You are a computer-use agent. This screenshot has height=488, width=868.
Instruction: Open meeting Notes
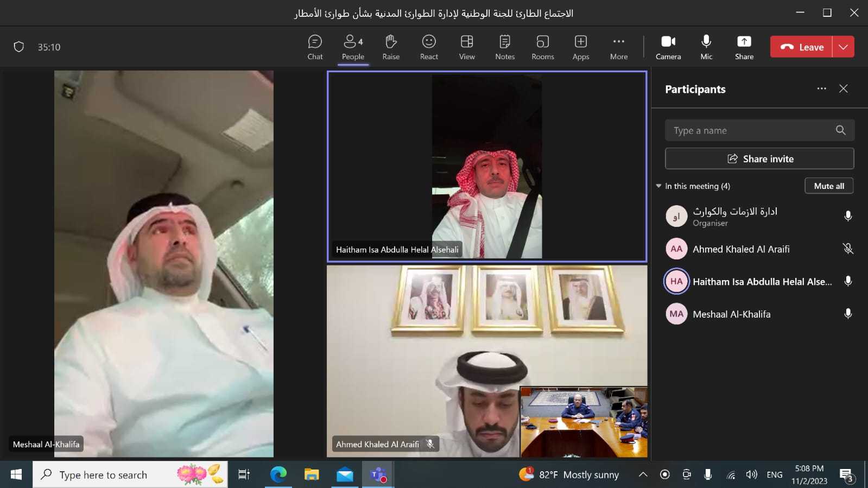click(x=505, y=47)
